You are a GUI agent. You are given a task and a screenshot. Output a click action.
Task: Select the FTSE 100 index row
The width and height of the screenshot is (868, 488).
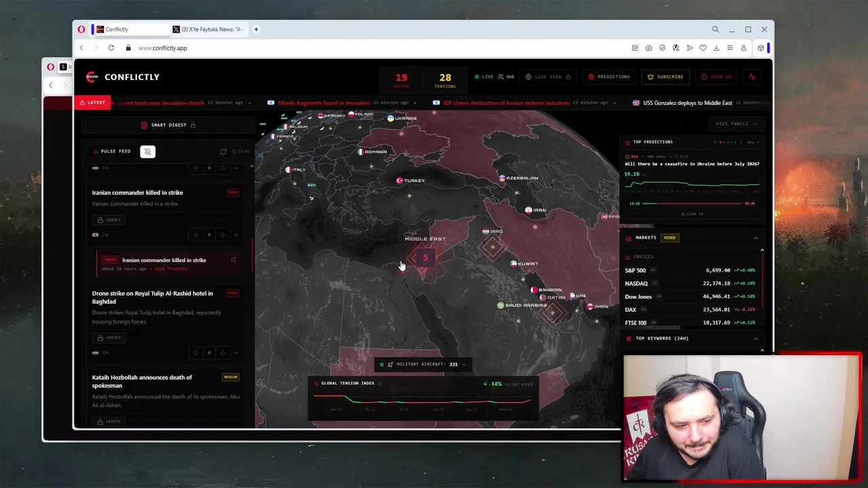(690, 323)
